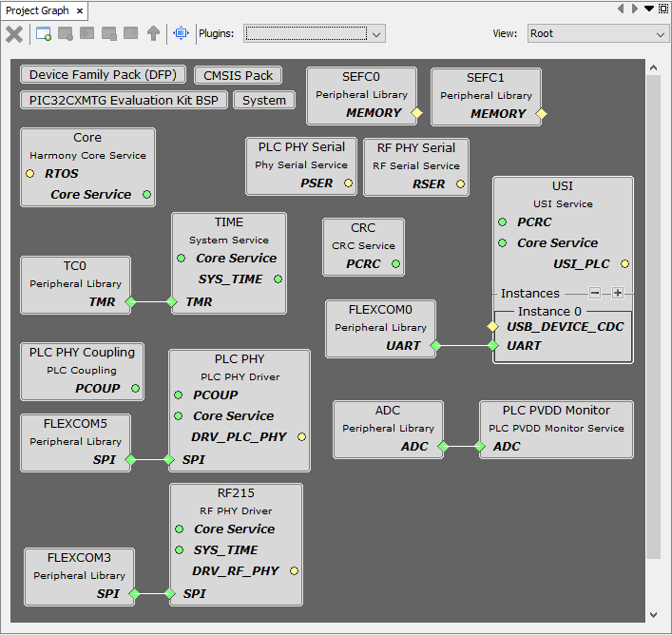Click the SEFC0 MEMORY diamond connector
Screen dimensions: 672x635
415,113
